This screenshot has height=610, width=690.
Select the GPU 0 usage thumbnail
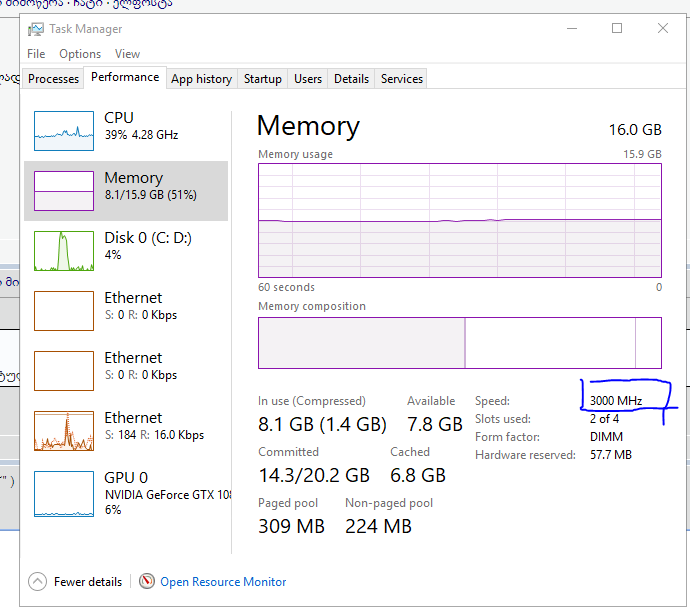tap(64, 494)
